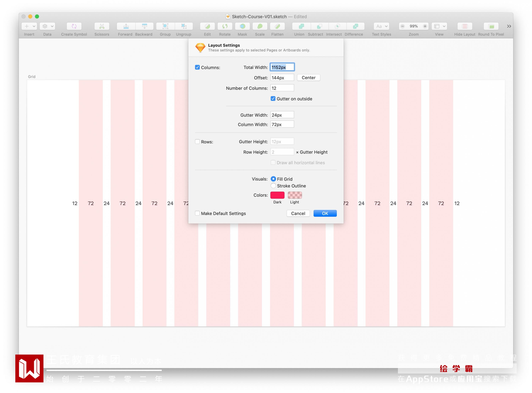Image resolution: width=532 pixels, height=393 pixels.
Task: Open the View dropdown arrow
Action: click(444, 26)
